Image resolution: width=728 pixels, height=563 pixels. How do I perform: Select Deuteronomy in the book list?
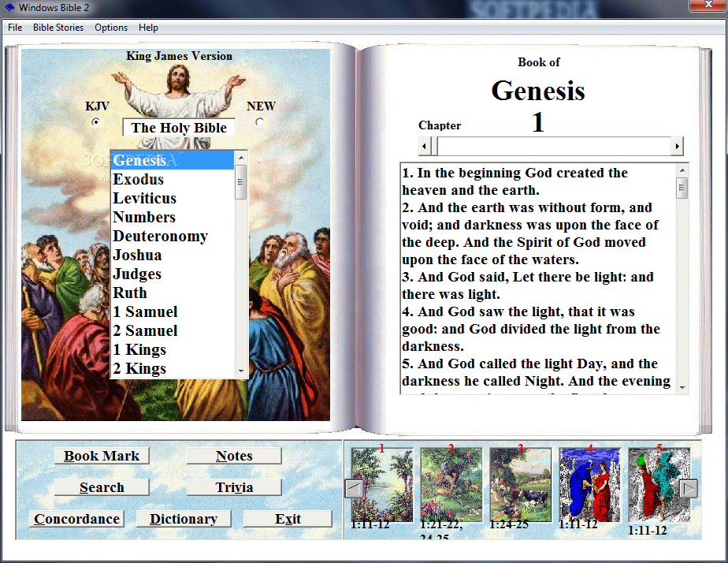click(173, 237)
